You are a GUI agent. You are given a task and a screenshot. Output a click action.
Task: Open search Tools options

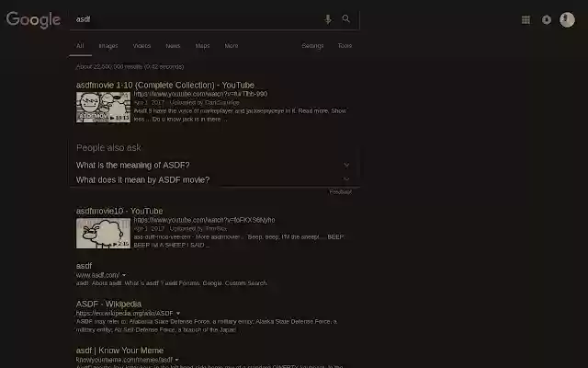point(345,46)
